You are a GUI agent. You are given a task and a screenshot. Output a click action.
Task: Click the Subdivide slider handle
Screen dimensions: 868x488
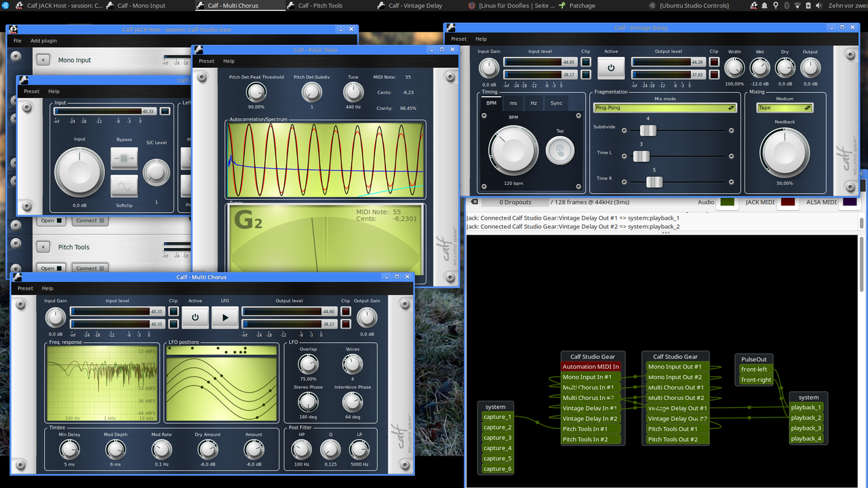coord(648,131)
